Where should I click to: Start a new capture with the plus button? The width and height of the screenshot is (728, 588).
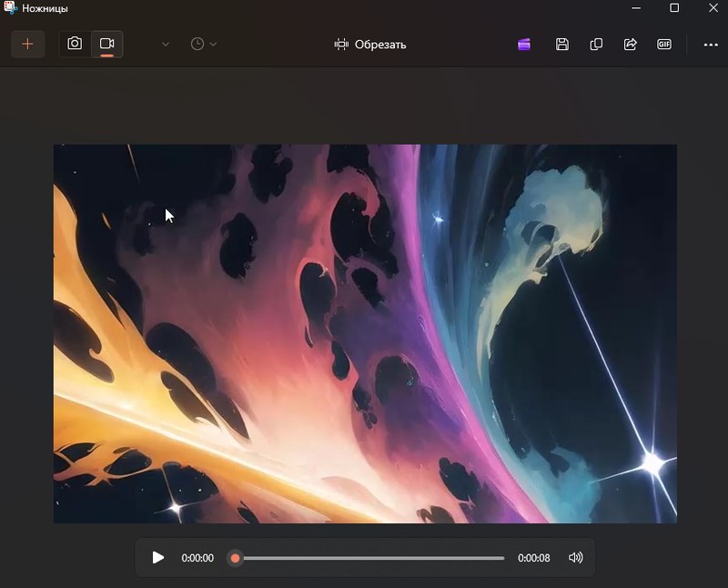click(x=27, y=44)
